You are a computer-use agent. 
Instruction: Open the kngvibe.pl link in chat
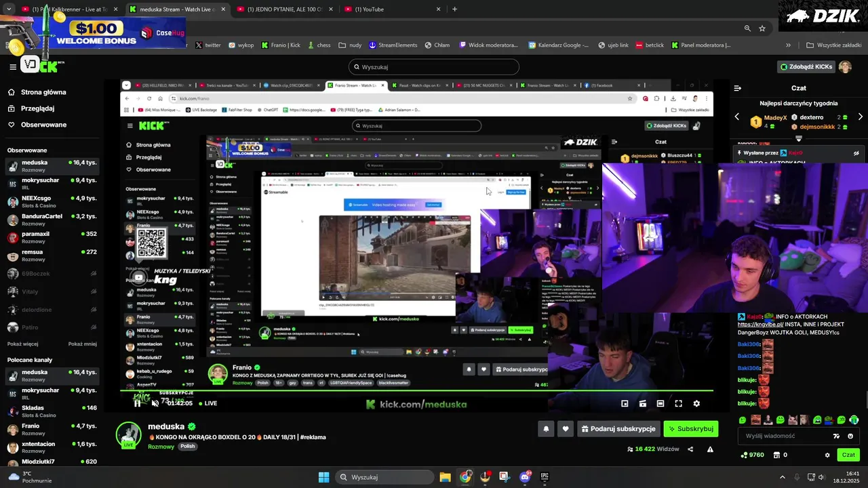(760, 325)
